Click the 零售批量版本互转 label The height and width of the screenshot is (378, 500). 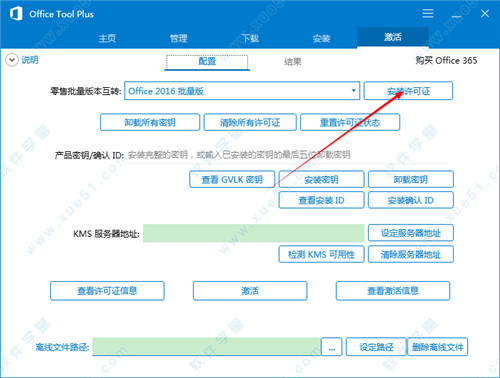[x=86, y=91]
